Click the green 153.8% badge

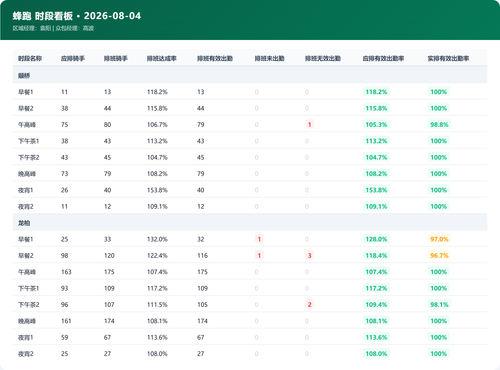pos(376,190)
